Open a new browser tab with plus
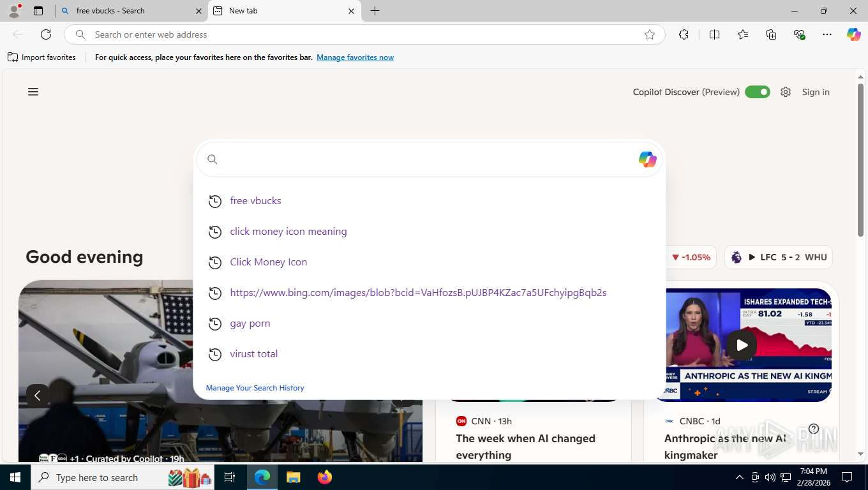The height and width of the screenshot is (490, 868). [375, 11]
